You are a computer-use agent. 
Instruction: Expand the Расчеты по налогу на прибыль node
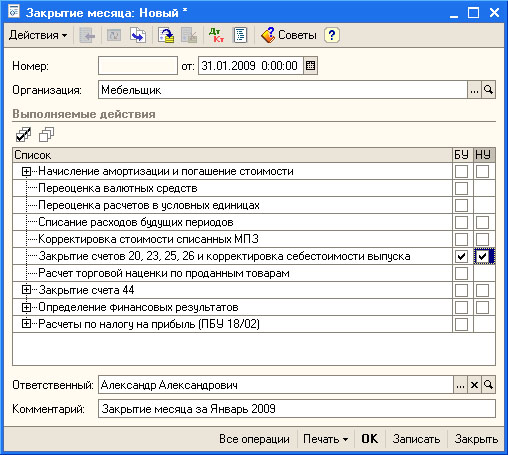point(26,324)
